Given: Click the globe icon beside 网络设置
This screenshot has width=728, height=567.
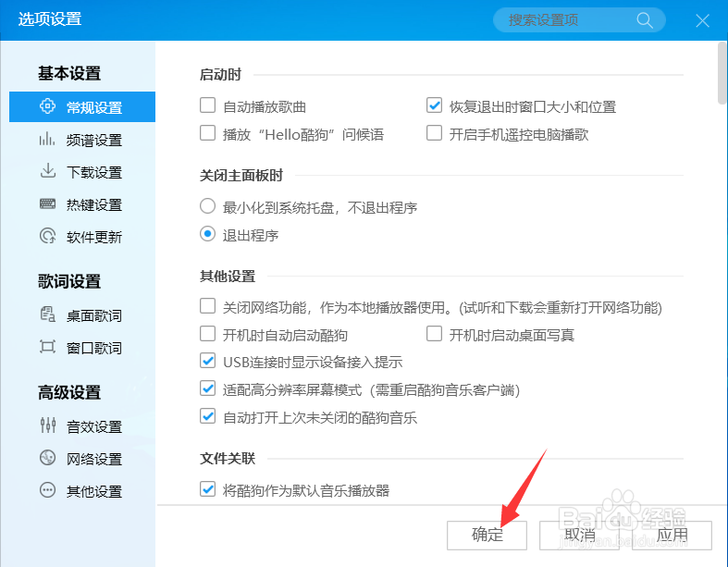Looking at the screenshot, I should (47, 458).
